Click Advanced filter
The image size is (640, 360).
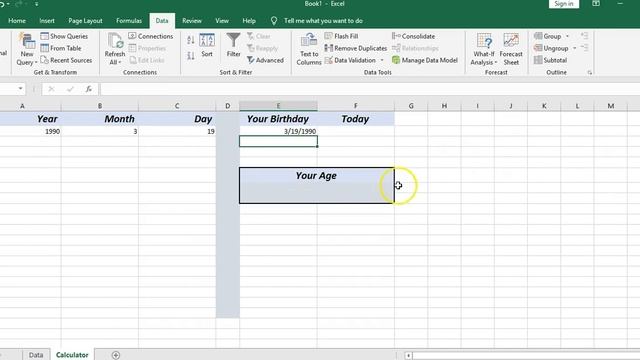265,60
